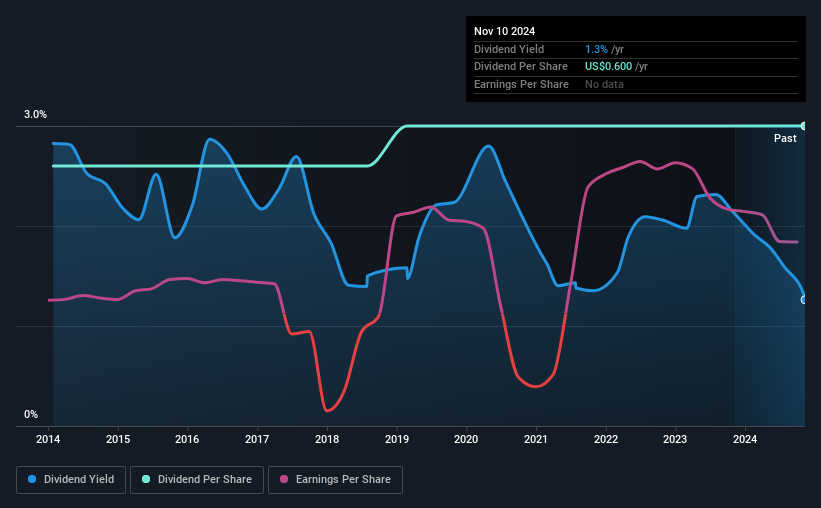Viewport: 821px width, 508px height.
Task: Click the Dividend Yield tooltip row label
Action: tap(509, 49)
